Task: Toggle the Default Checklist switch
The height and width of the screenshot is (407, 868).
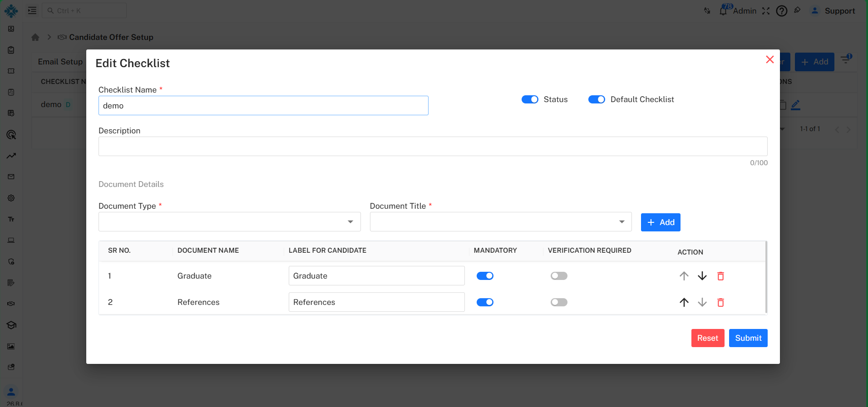Action: click(x=597, y=99)
